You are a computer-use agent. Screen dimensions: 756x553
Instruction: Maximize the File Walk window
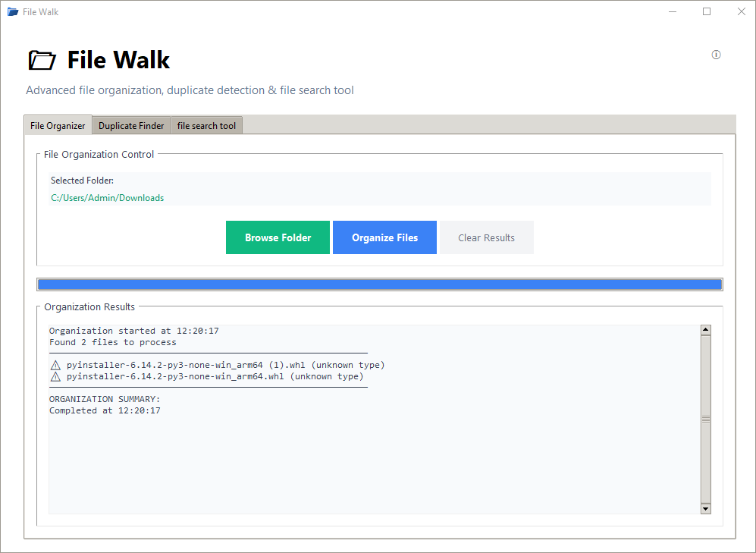[x=707, y=11]
